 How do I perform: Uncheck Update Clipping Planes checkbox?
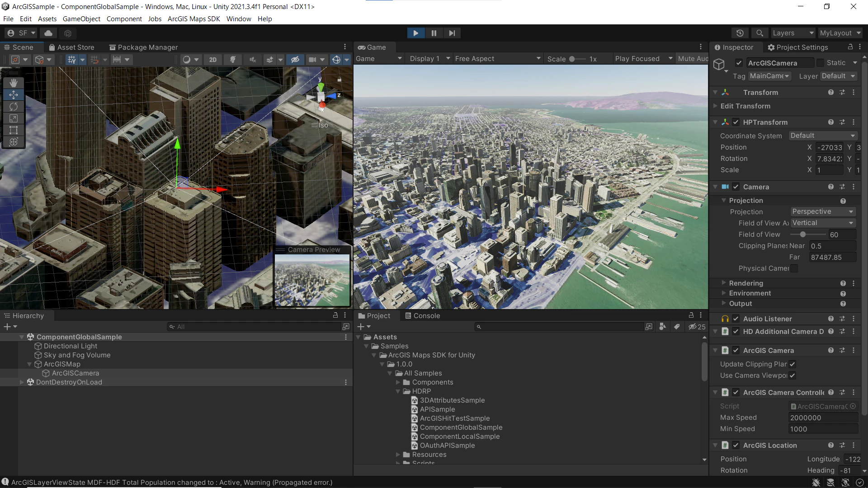pos(793,364)
